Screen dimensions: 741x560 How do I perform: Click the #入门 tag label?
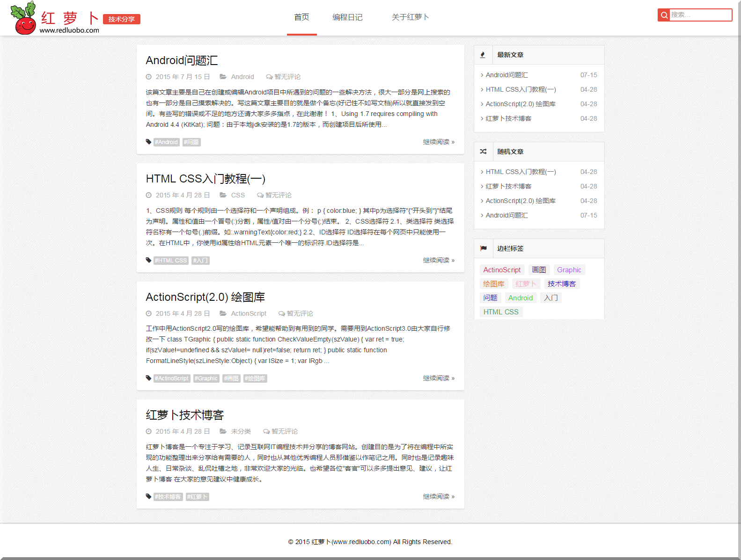click(x=200, y=261)
